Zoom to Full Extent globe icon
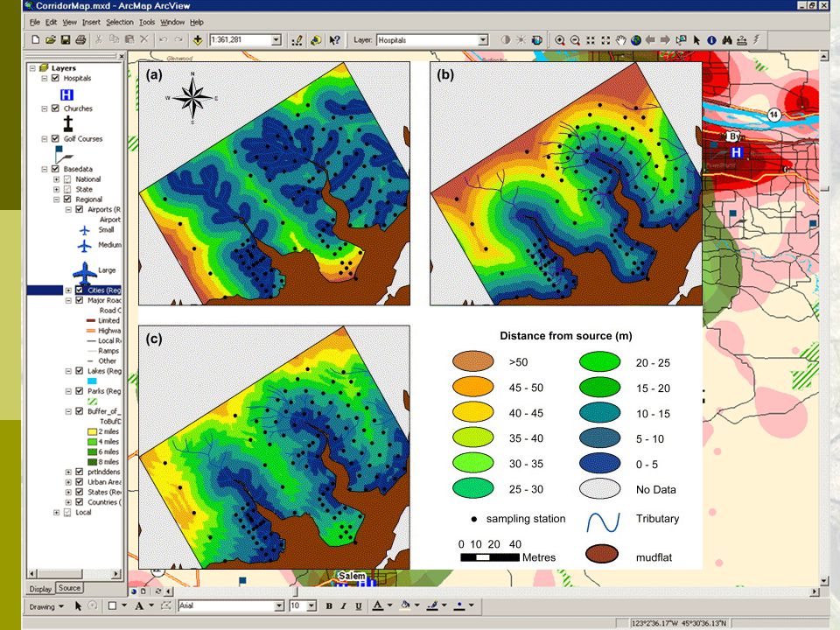The width and height of the screenshot is (840, 630). [636, 40]
